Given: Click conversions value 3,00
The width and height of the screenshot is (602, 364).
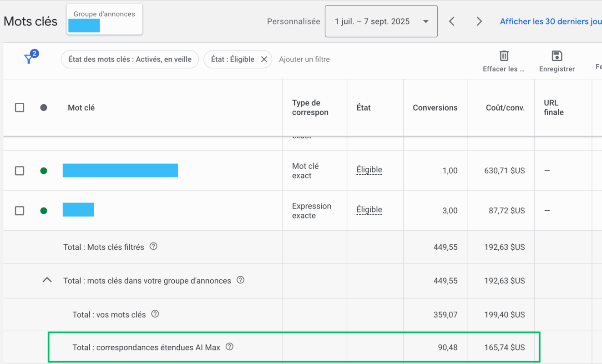Looking at the screenshot, I should click(450, 211).
